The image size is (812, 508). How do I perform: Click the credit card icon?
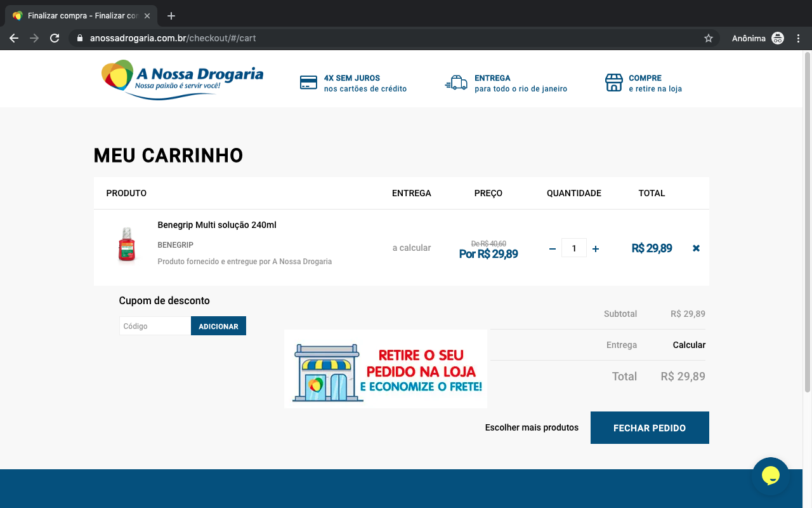click(x=308, y=83)
